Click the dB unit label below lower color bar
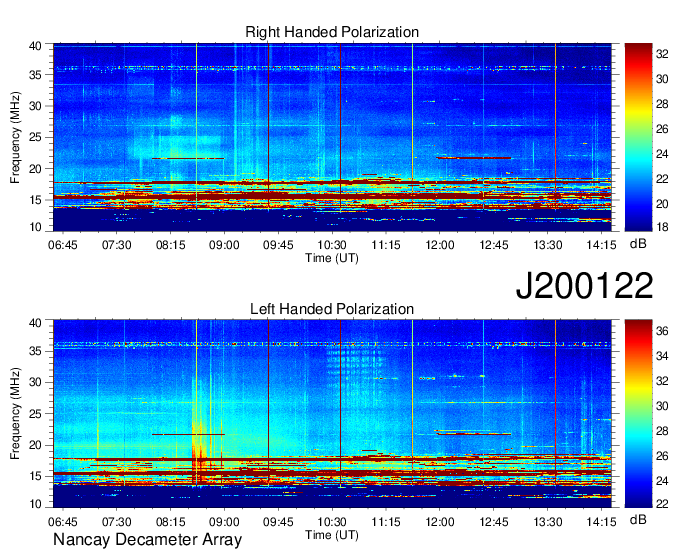Image resolution: width=680 pixels, height=552 pixels. 638,519
